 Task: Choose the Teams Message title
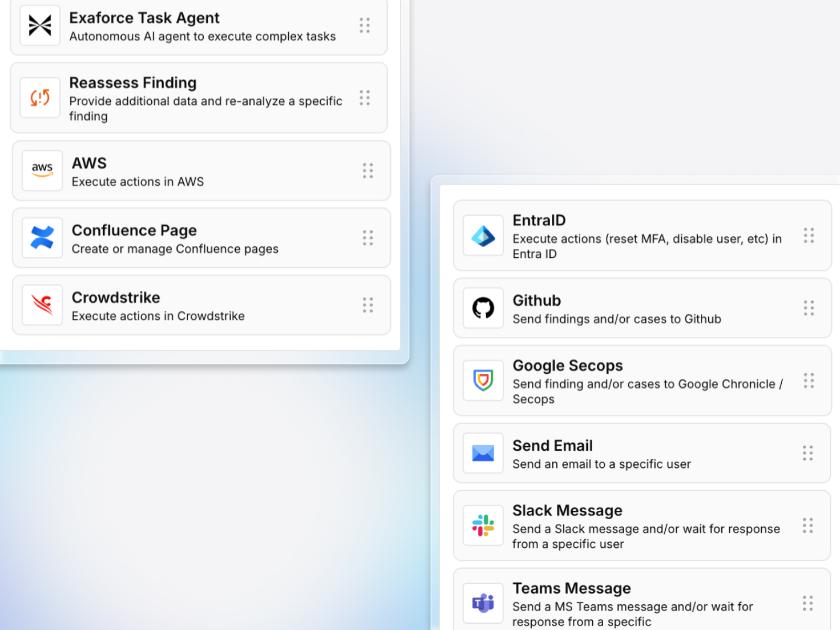pos(572,589)
